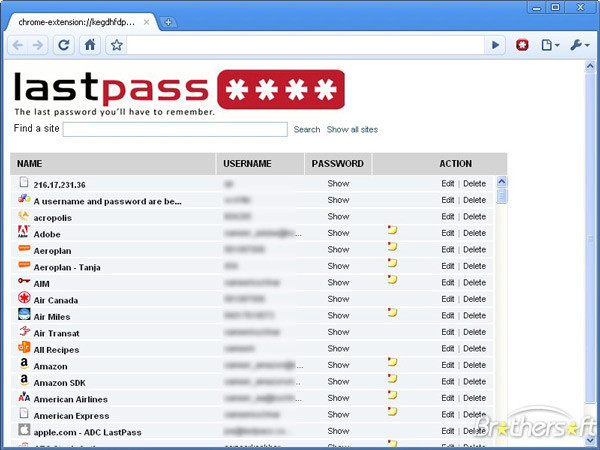
Task: Delete the AIM entry
Action: 474,283
